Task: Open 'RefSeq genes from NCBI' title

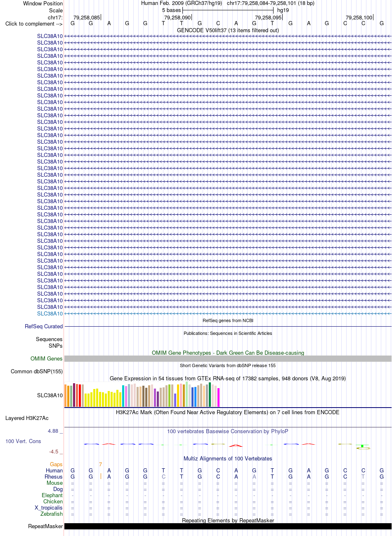Action: [x=228, y=320]
